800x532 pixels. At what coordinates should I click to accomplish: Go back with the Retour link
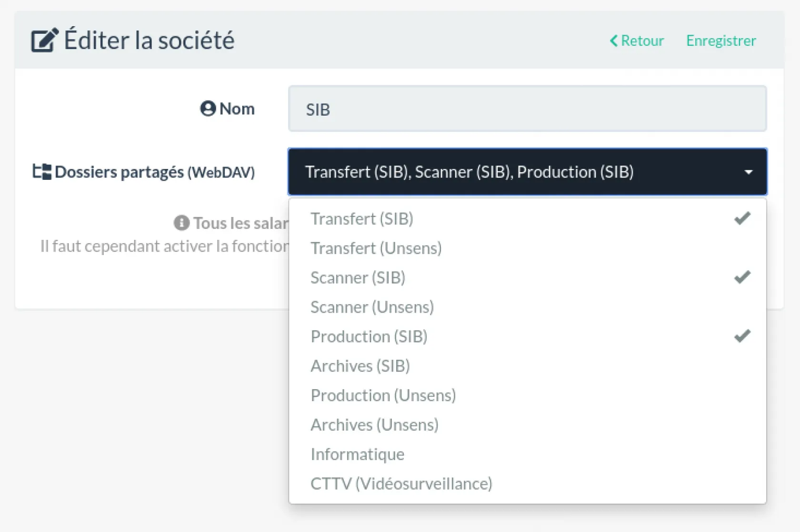pyautogui.click(x=642, y=41)
